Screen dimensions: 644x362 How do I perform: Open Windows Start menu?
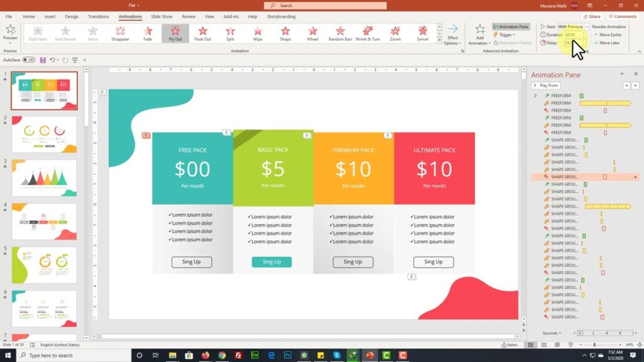8,355
